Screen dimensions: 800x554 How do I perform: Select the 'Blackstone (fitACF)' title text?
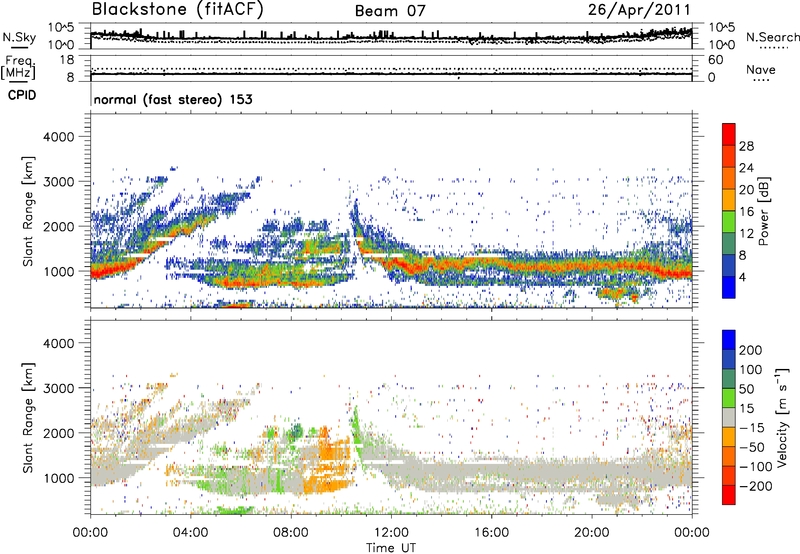(x=178, y=10)
